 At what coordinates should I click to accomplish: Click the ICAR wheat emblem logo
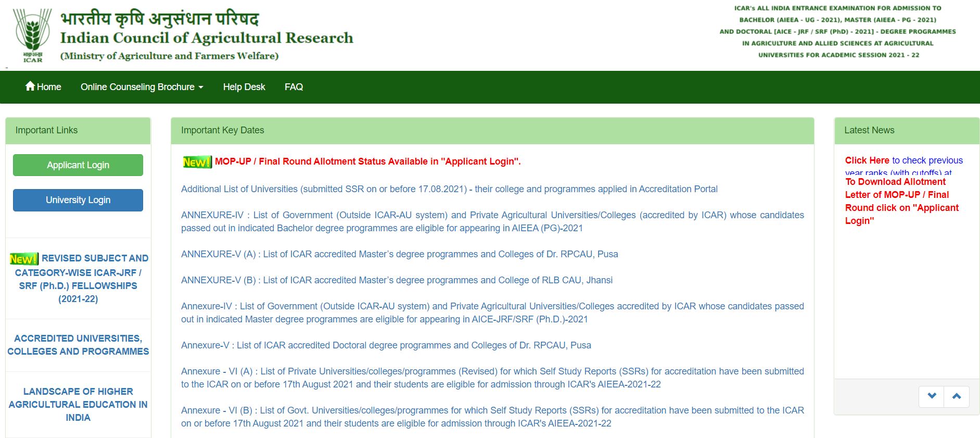click(32, 35)
